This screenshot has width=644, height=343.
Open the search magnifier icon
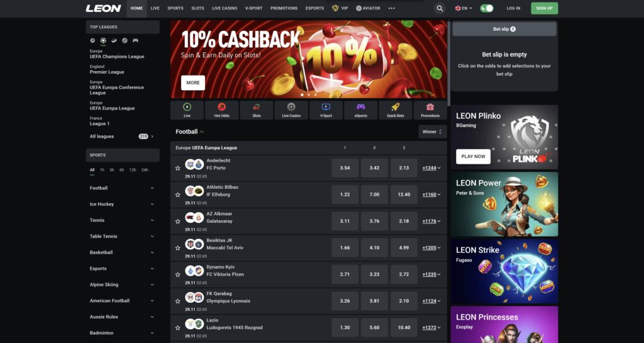[440, 8]
